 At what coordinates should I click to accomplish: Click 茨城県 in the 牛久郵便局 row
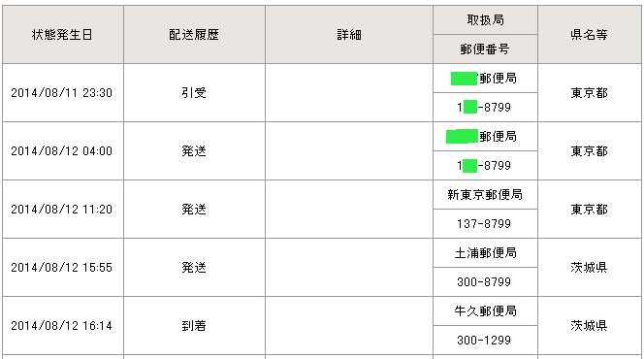[x=590, y=326]
